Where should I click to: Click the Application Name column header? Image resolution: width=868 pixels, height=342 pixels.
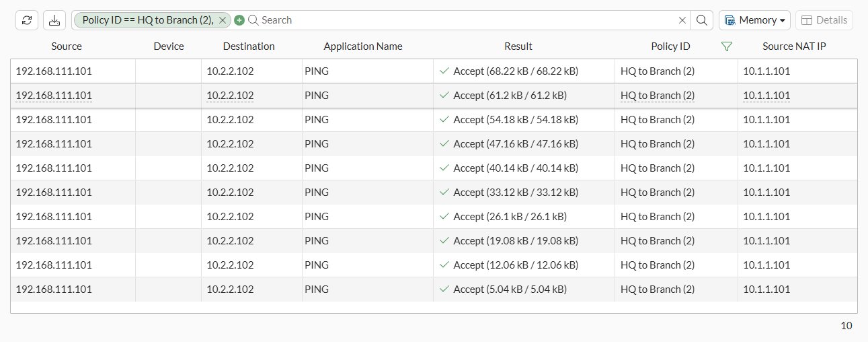tap(363, 46)
